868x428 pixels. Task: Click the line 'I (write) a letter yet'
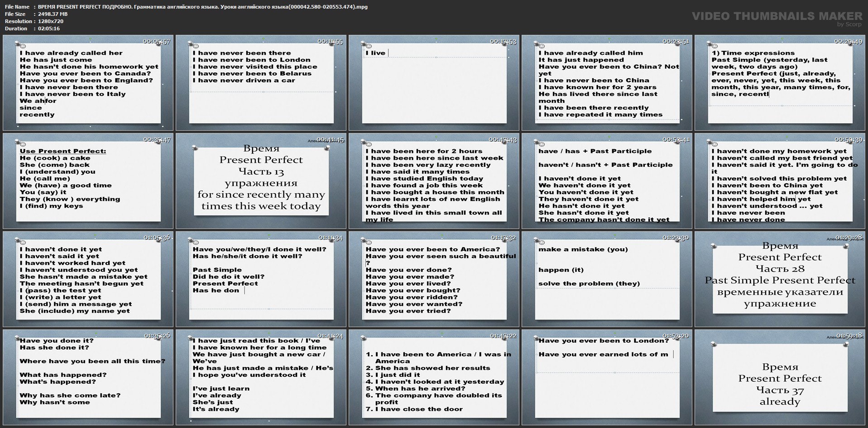click(60, 297)
